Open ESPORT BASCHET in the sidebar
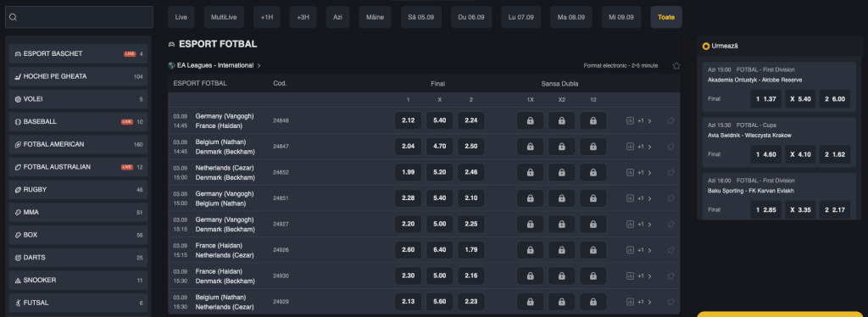This screenshot has width=868, height=317. 78,53
